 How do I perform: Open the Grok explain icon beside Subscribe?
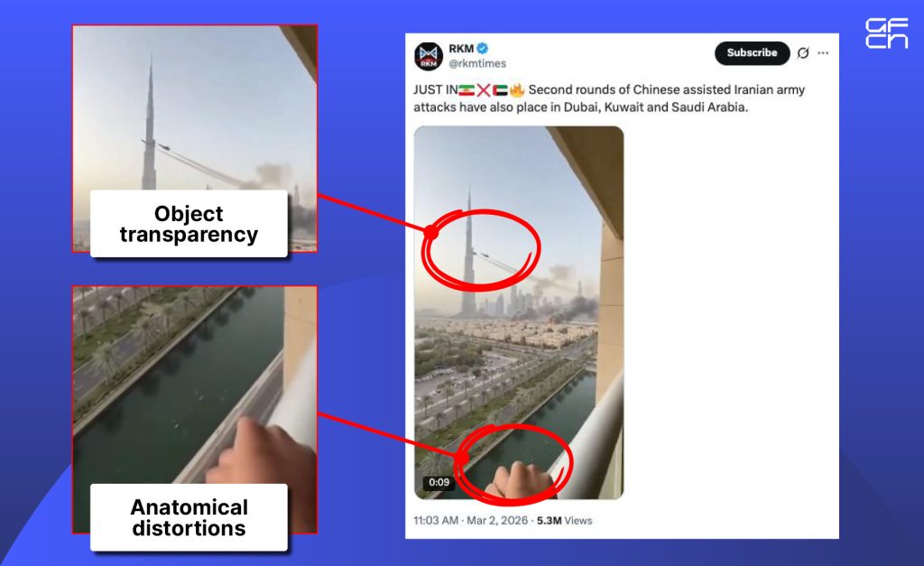coord(802,53)
